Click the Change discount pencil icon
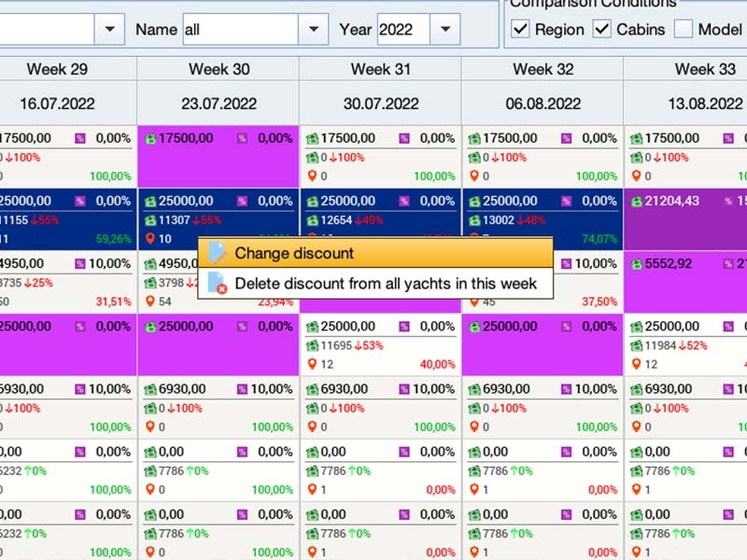 [x=217, y=253]
